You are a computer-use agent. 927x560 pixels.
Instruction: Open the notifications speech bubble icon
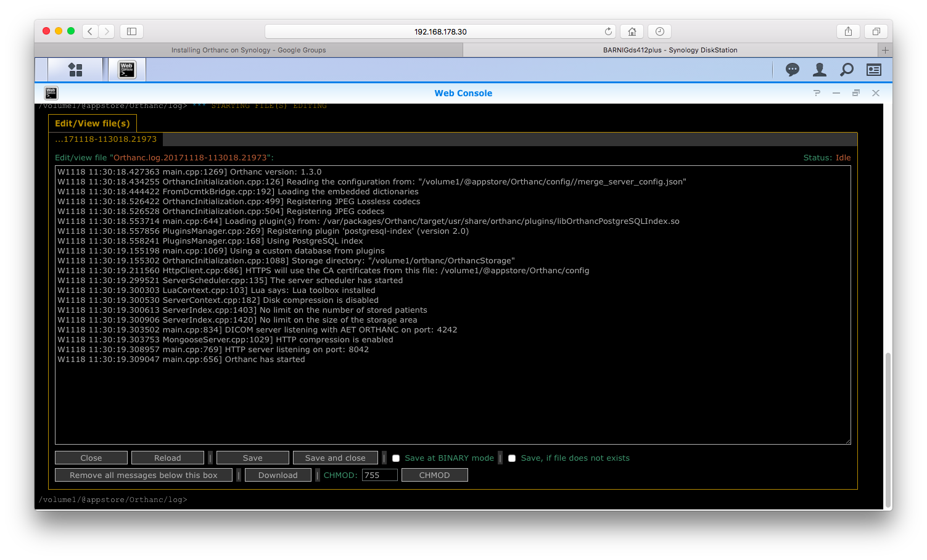(793, 70)
